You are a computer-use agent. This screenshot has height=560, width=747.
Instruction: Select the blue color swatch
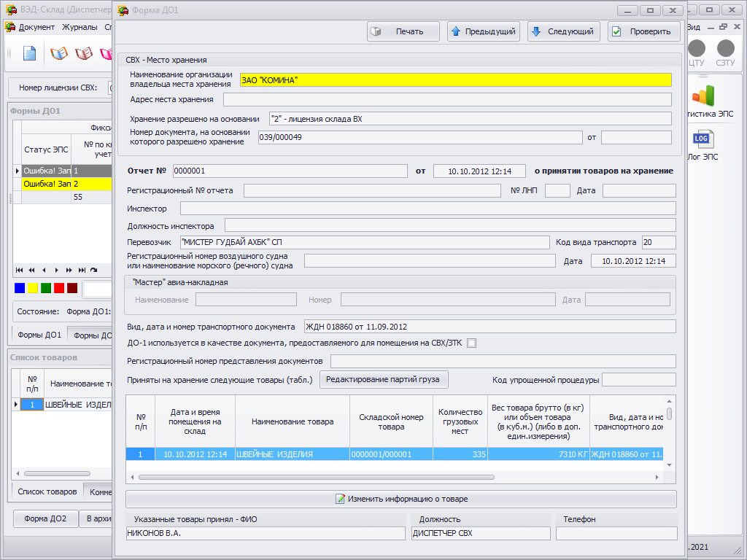pos(20,288)
